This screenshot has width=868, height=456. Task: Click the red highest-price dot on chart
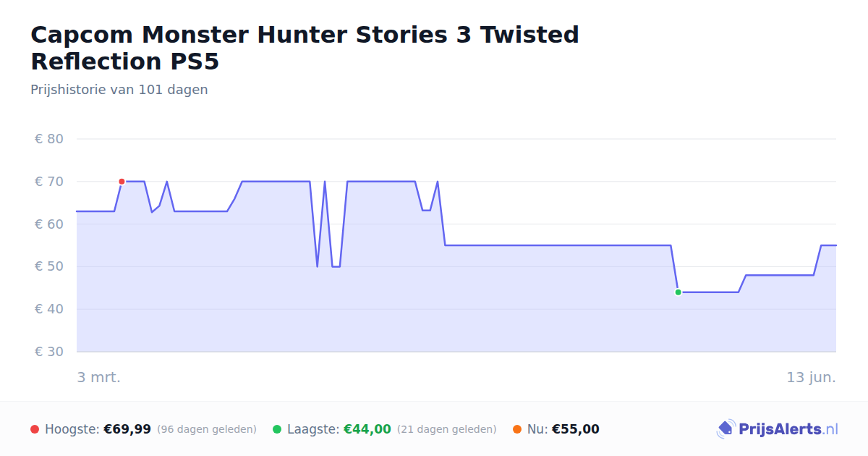pyautogui.click(x=122, y=182)
